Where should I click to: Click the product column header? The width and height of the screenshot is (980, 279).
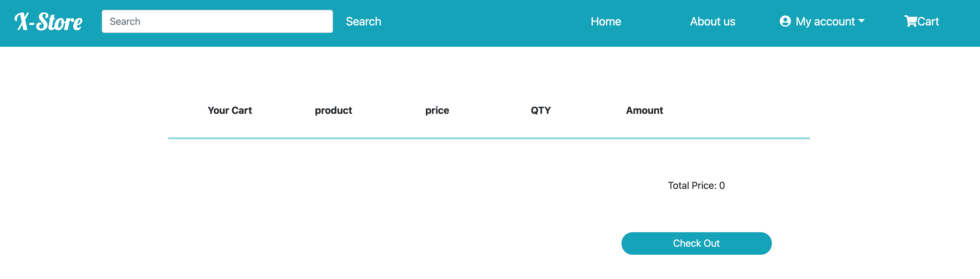coord(333,110)
